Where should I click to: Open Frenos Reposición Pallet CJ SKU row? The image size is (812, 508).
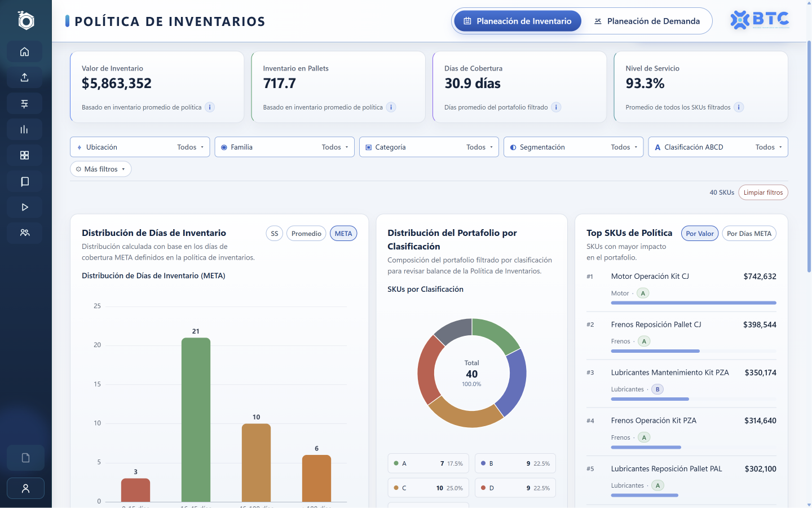point(681,336)
